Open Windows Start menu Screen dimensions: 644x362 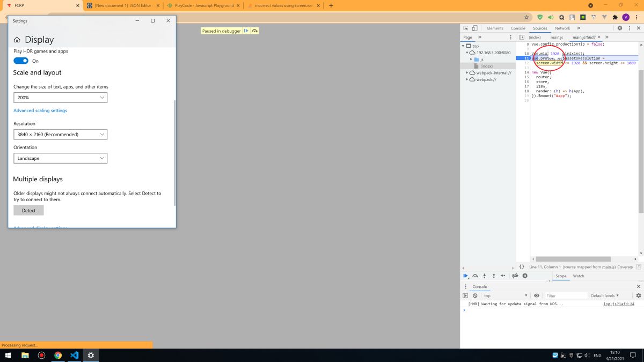[x=8, y=355]
